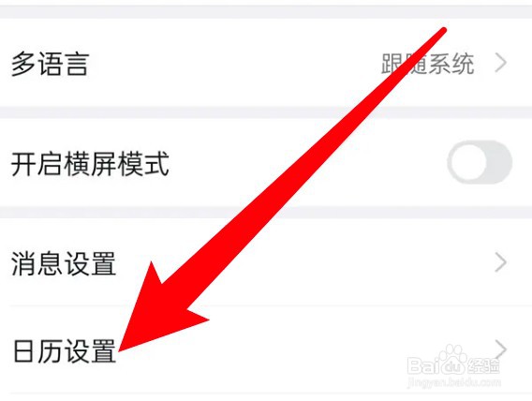Select the 开启横屏模式 label
Image resolution: width=532 pixels, height=401 pixels.
(90, 164)
